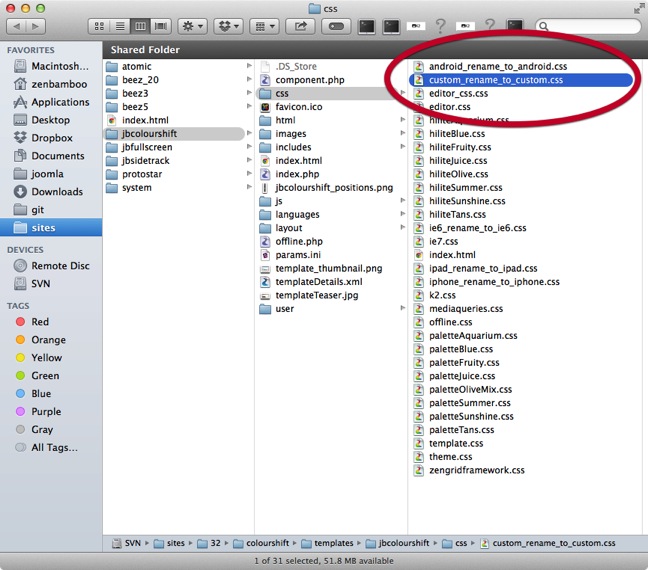Image resolution: width=648 pixels, height=570 pixels.
Task: Open Documents in the sidebar
Action: 49,156
